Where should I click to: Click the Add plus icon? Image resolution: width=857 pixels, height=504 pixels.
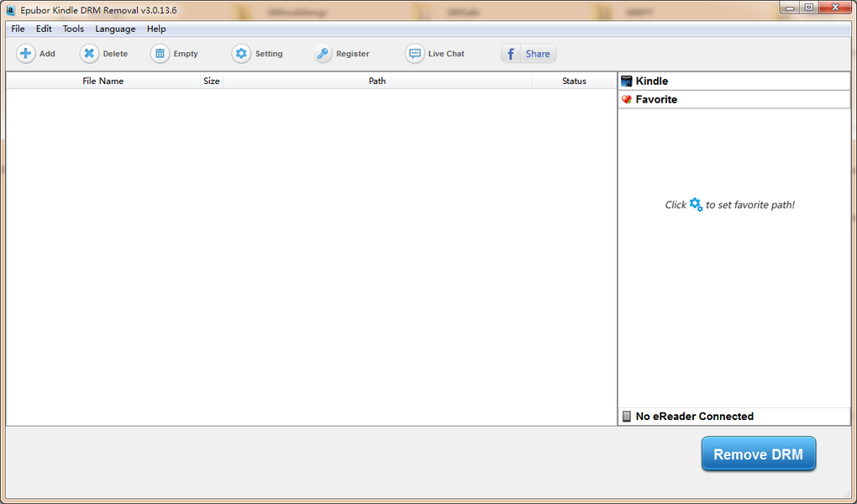click(25, 54)
